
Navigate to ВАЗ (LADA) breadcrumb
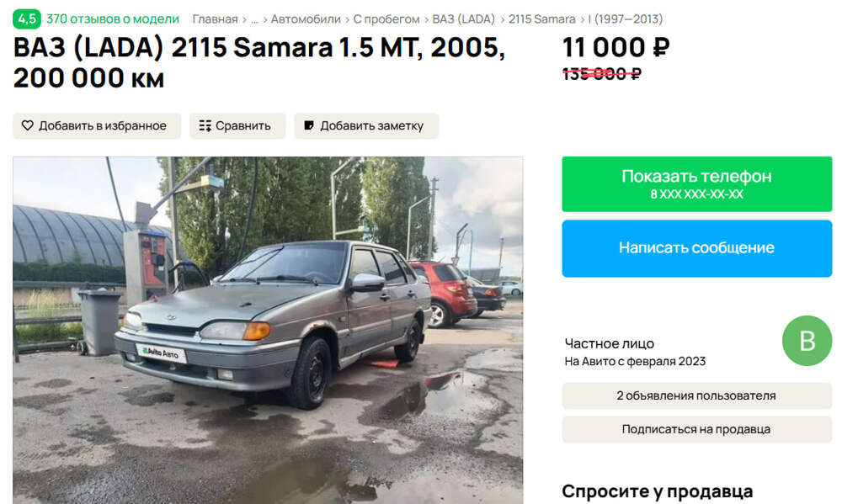pyautogui.click(x=463, y=19)
